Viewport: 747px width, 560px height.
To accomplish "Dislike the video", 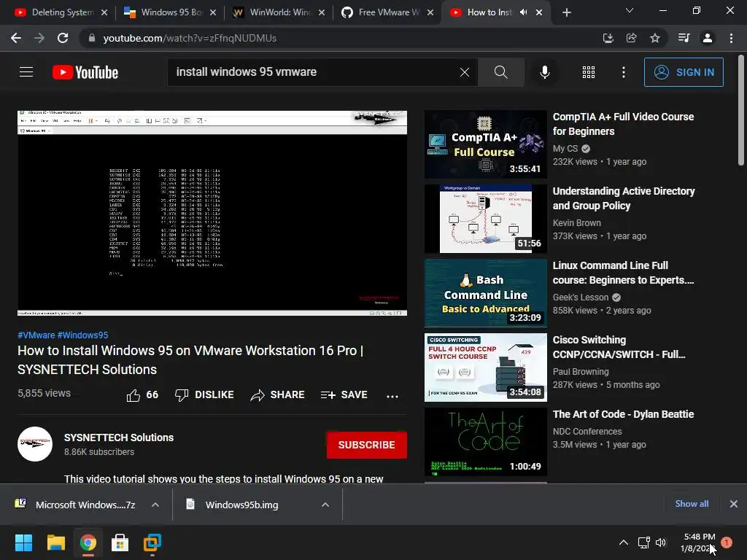I will tap(204, 394).
